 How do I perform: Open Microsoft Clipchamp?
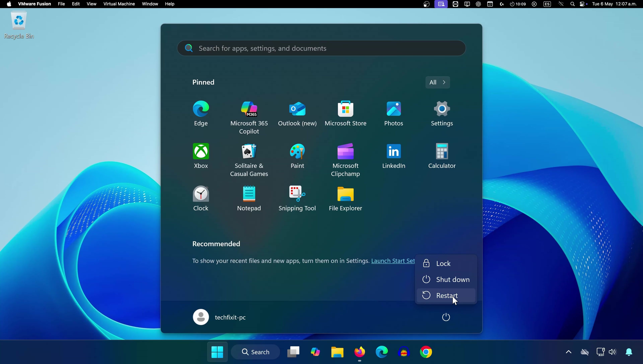tap(345, 160)
